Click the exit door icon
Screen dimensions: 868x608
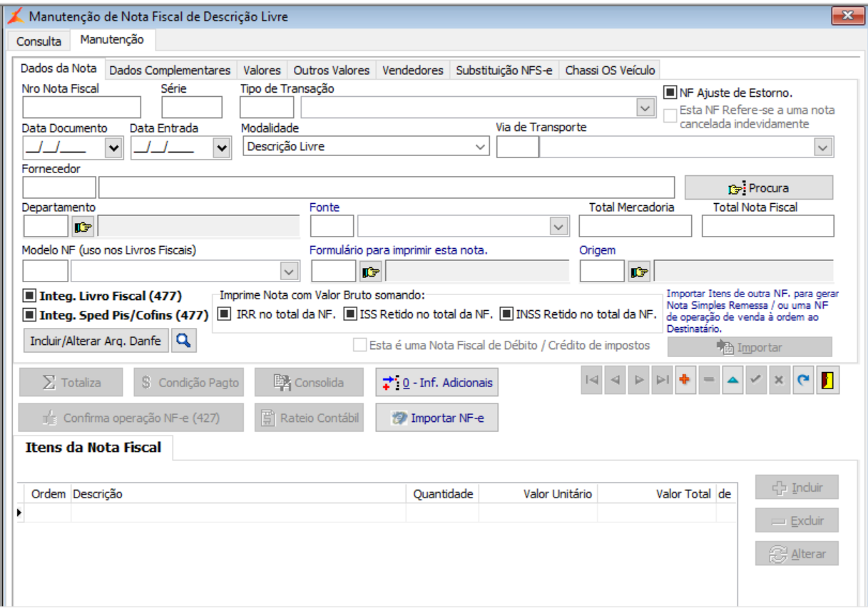click(827, 381)
